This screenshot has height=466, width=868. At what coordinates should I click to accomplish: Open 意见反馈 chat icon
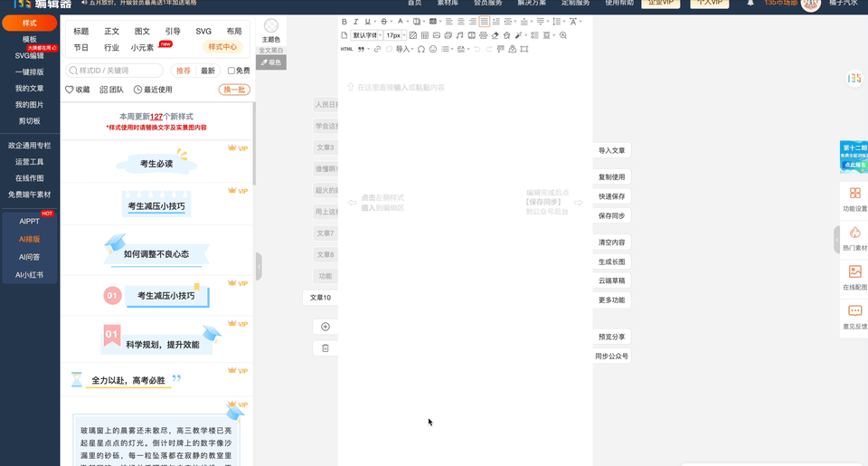click(x=854, y=317)
